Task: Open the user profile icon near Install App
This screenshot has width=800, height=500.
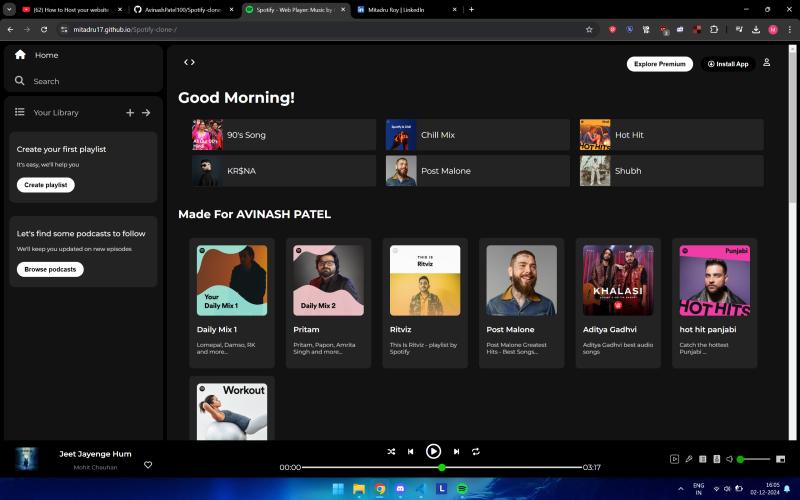Action: pos(766,62)
